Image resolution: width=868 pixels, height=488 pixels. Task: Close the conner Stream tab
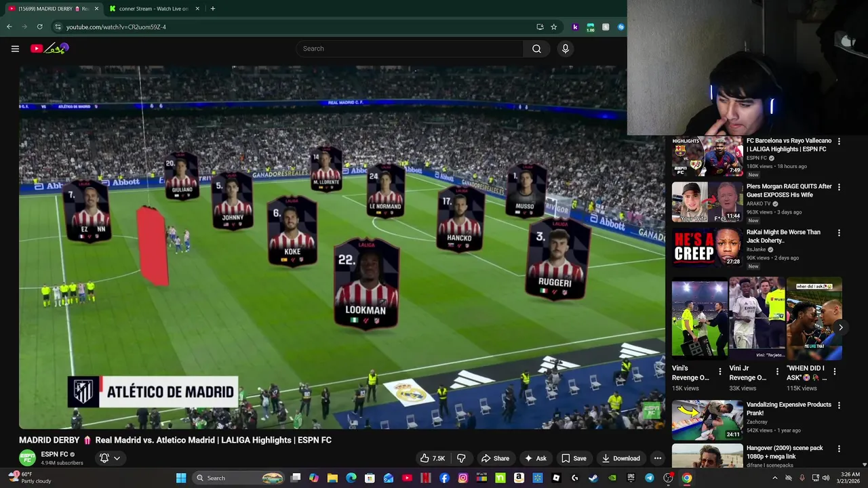pos(197,9)
